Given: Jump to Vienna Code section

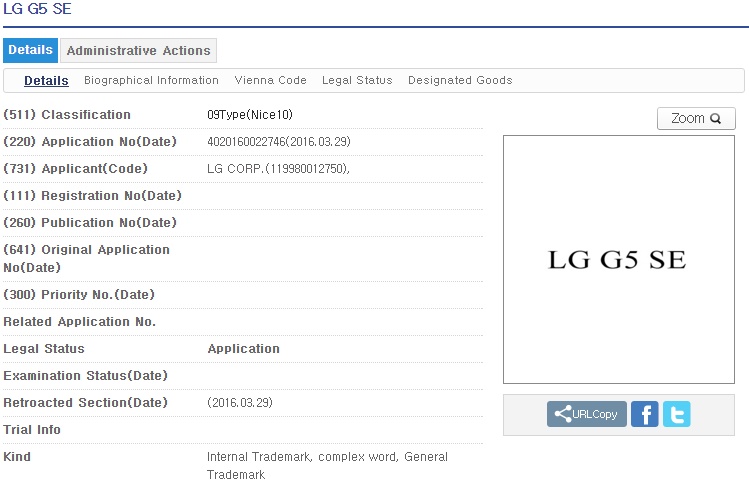Looking at the screenshot, I should click(270, 80).
